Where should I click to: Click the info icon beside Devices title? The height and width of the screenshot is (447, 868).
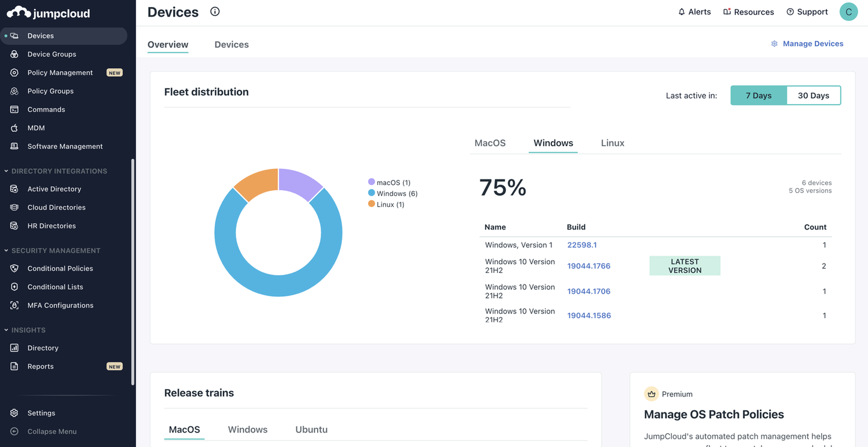click(215, 12)
